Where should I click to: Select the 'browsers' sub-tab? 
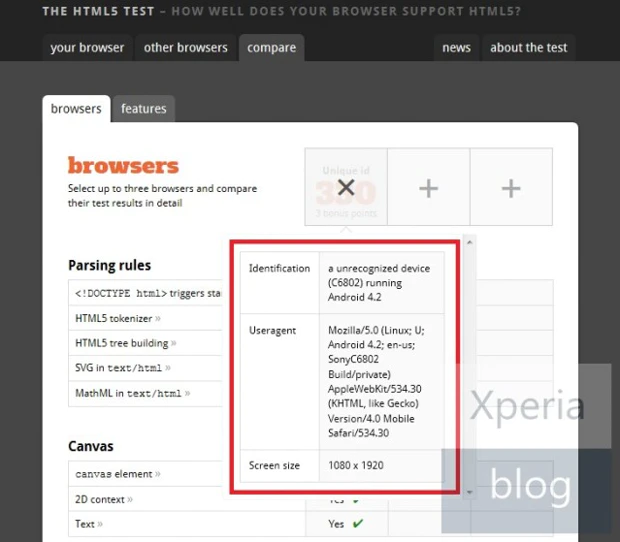click(76, 108)
